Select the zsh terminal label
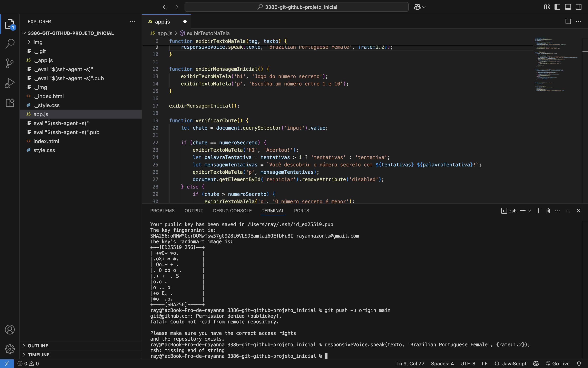Viewport: 588px width, 368px height. (x=509, y=211)
